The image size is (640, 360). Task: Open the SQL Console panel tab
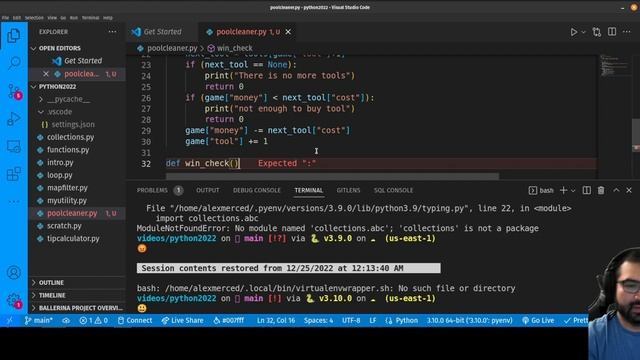point(393,190)
